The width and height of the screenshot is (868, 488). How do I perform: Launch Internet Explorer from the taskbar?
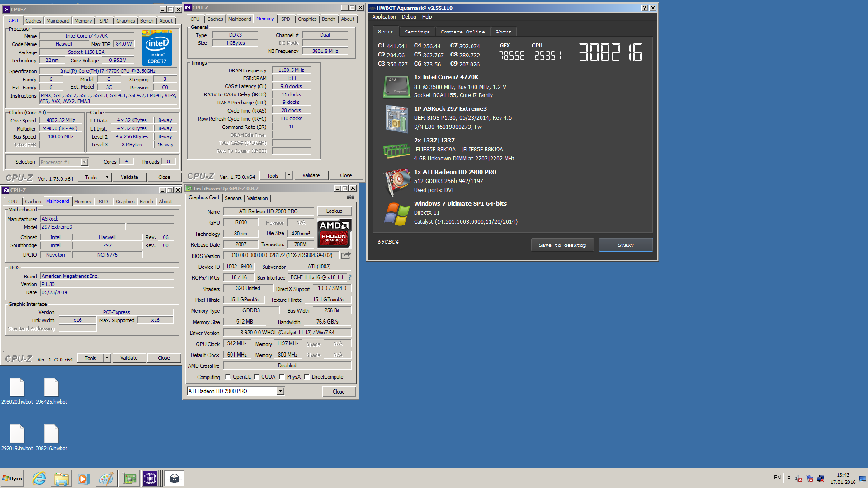tap(39, 479)
